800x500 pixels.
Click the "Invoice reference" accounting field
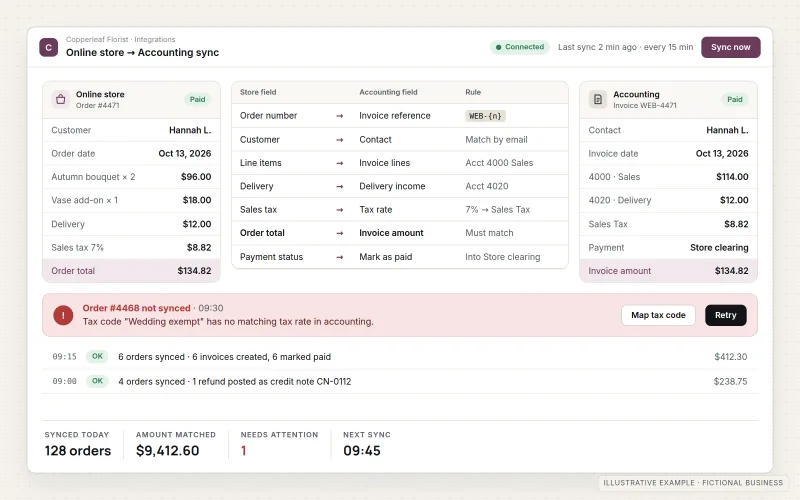[395, 116]
